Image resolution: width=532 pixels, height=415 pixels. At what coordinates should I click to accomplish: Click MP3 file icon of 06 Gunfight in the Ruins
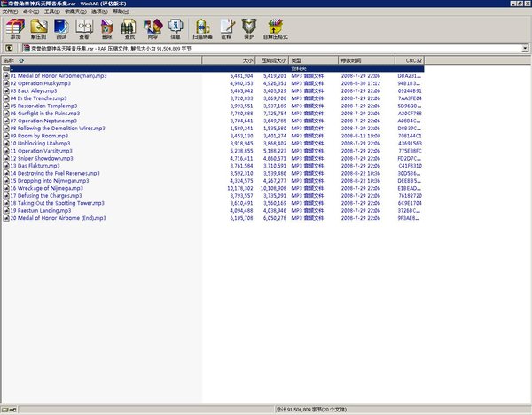pyautogui.click(x=6, y=114)
